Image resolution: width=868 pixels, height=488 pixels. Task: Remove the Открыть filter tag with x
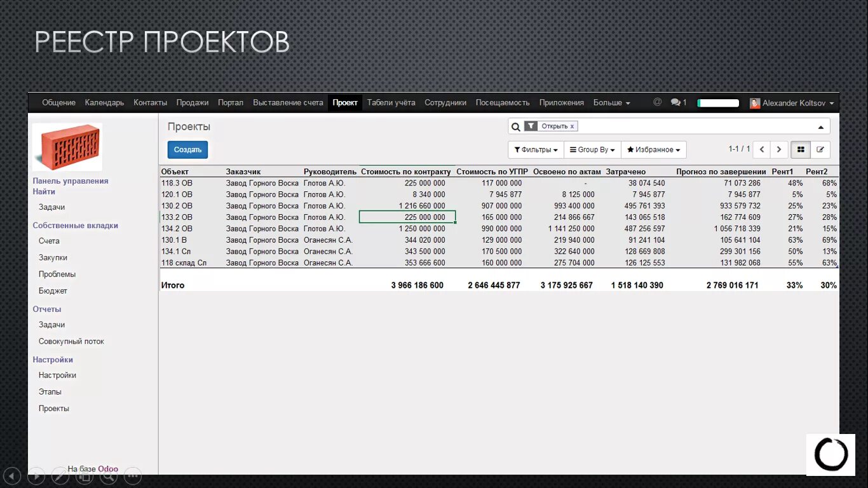(572, 126)
